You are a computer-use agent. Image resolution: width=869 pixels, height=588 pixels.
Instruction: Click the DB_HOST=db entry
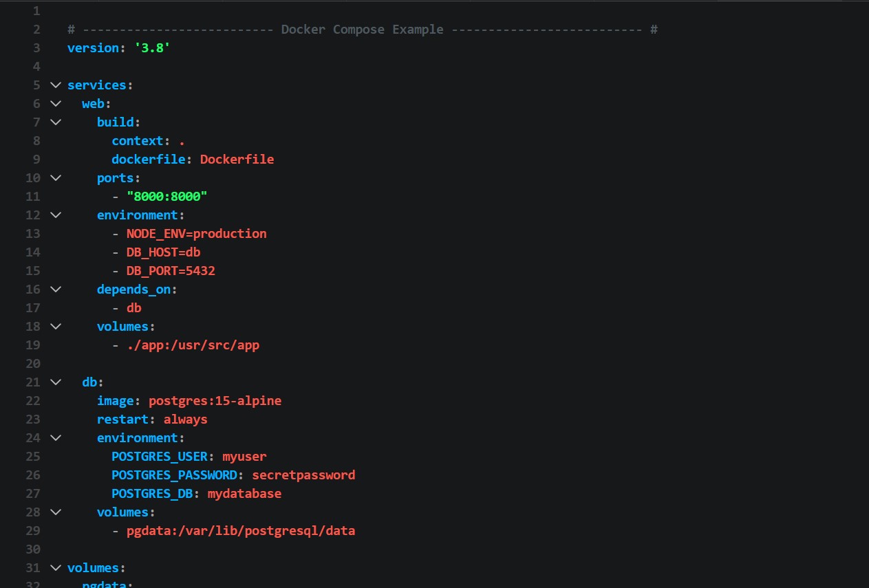pos(164,252)
